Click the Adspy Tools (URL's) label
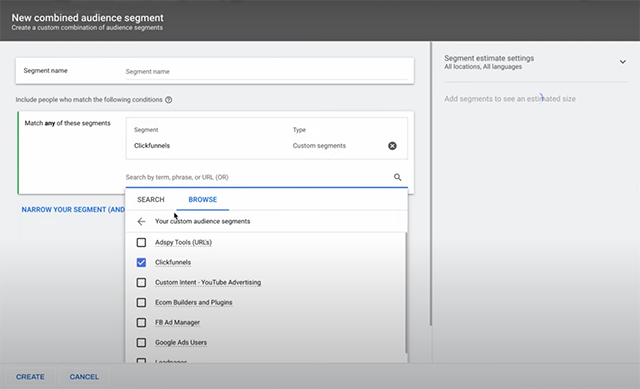This screenshot has width=640, height=389. (183, 242)
